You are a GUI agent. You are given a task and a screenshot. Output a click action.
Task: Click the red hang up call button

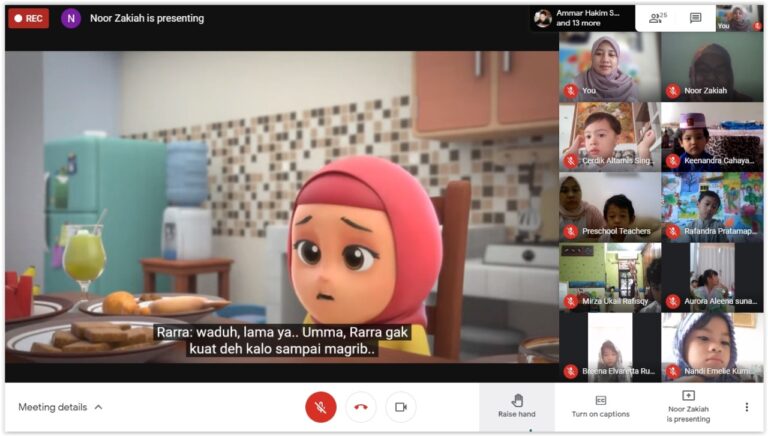point(361,407)
